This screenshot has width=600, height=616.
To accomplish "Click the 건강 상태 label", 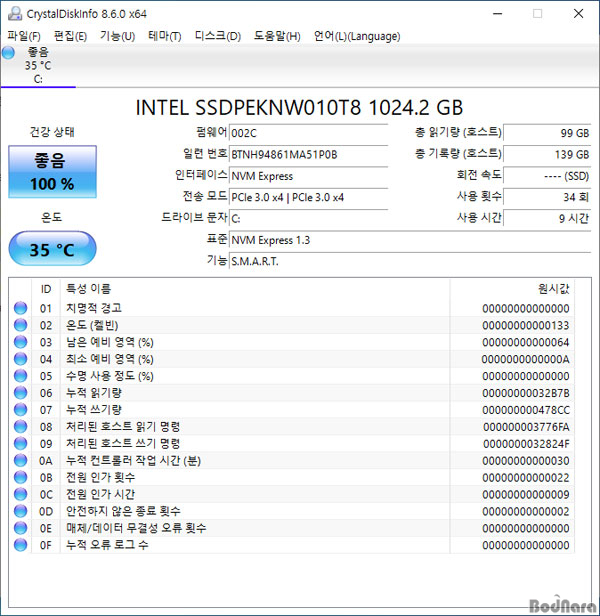I will (x=52, y=132).
